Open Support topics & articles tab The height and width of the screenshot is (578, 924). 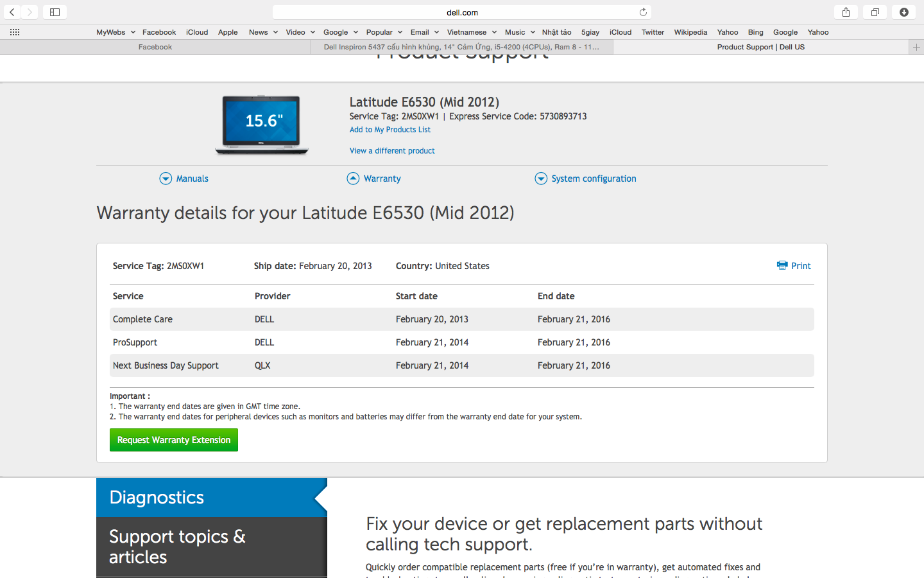coord(212,547)
